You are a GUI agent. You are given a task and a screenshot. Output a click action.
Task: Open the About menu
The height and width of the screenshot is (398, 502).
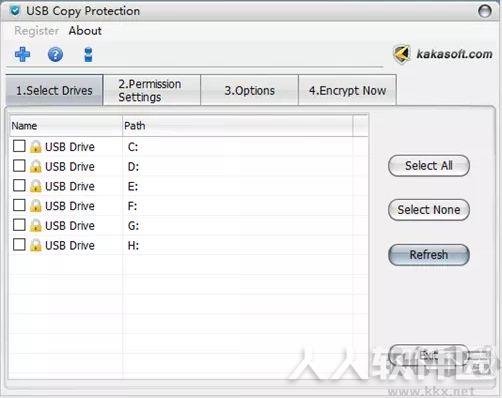85,31
